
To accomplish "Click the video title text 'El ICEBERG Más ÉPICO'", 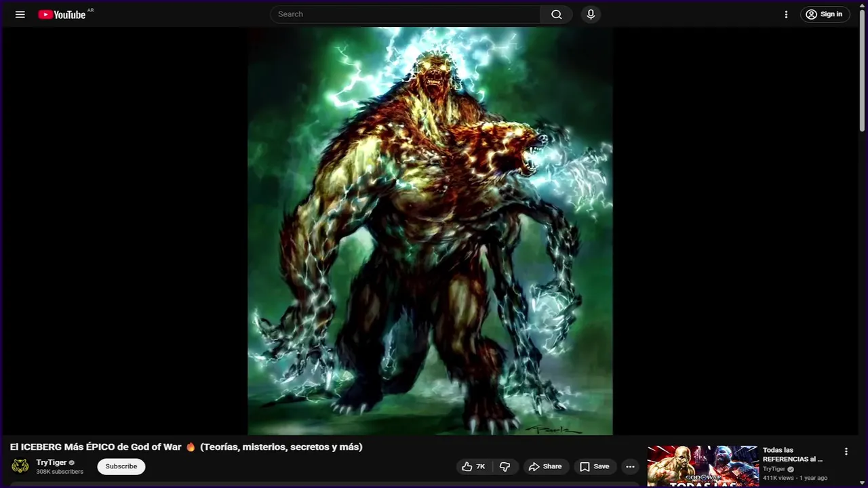I will coord(186,447).
